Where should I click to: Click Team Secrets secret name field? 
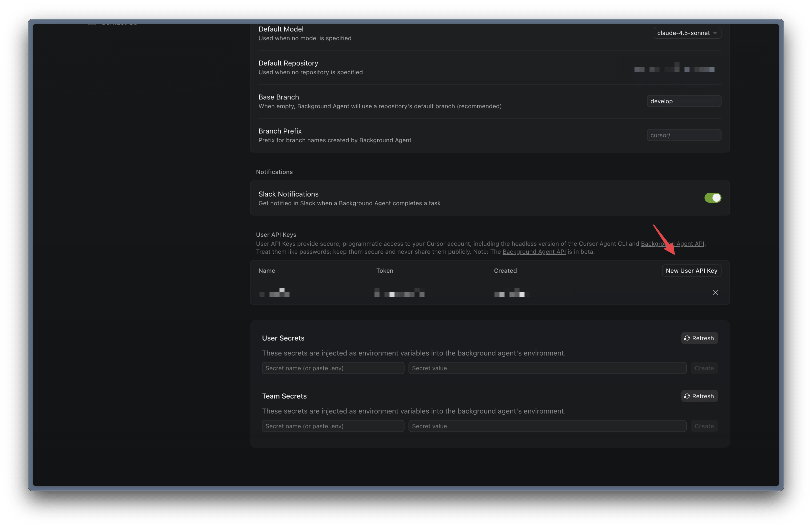(333, 426)
